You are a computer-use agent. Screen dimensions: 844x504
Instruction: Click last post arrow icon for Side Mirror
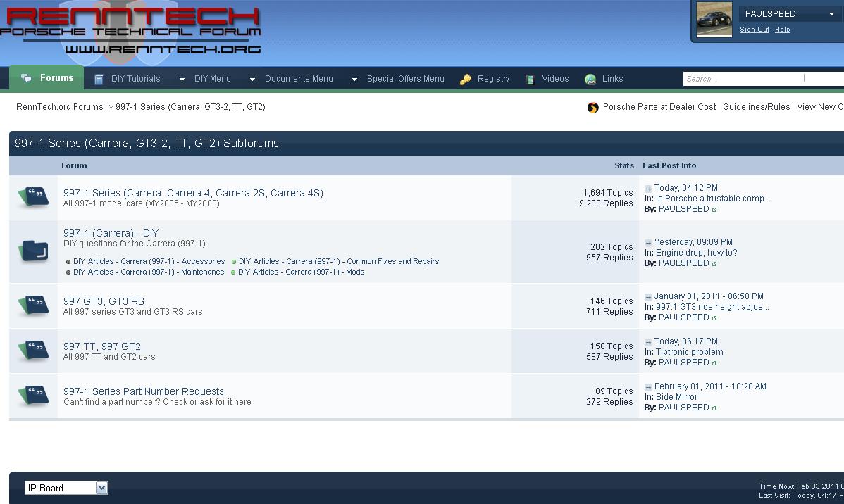pyautogui.click(x=648, y=387)
